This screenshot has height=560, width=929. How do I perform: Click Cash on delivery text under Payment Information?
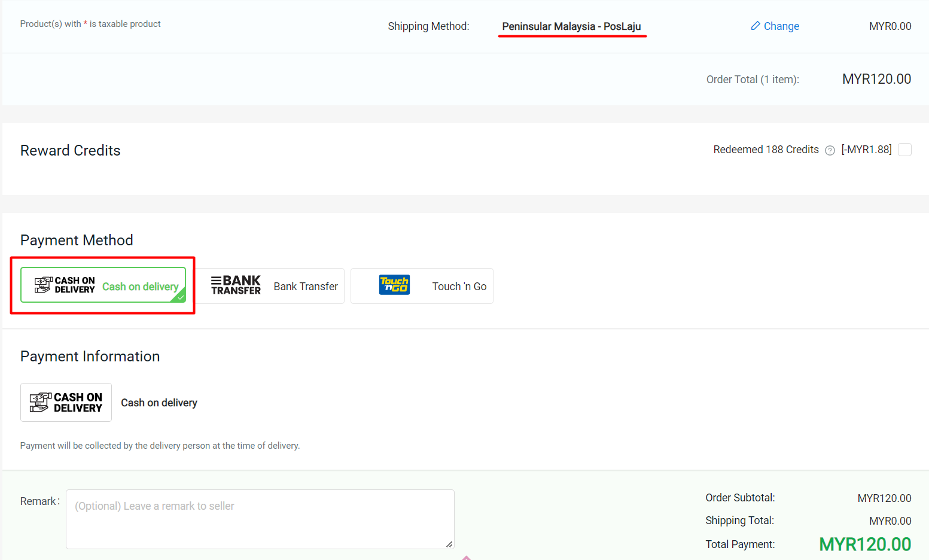[x=159, y=403]
